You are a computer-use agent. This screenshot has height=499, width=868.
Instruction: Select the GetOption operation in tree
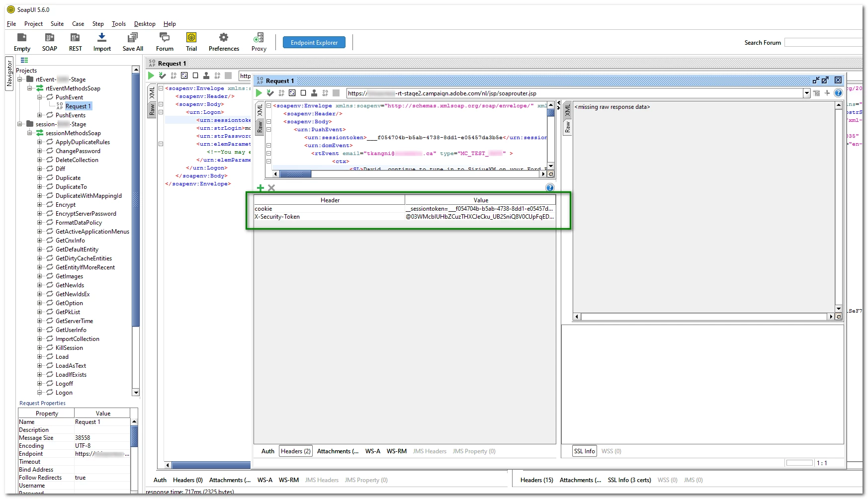[x=69, y=303]
